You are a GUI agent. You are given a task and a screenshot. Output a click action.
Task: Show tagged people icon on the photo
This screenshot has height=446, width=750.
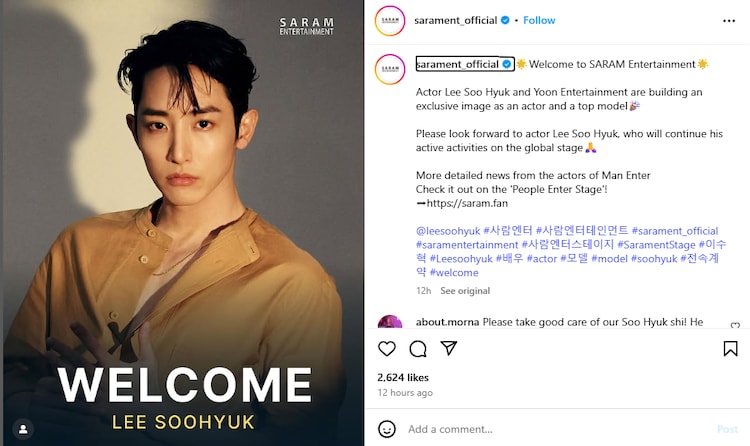coord(23,429)
